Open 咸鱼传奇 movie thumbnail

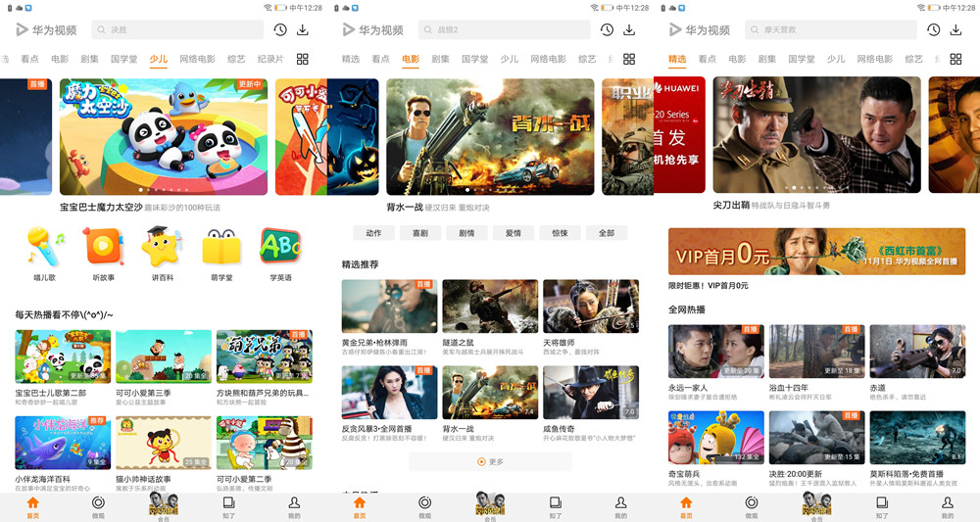pos(591,392)
